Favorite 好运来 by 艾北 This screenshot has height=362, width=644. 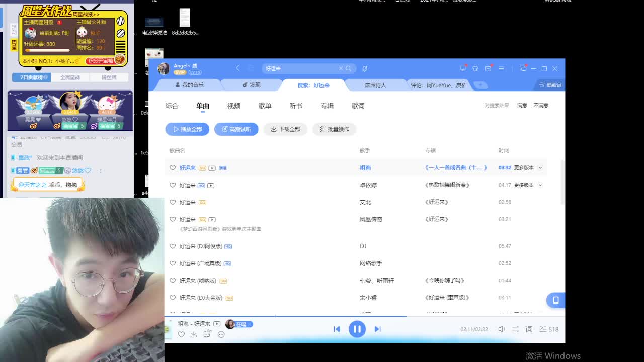coord(173,202)
